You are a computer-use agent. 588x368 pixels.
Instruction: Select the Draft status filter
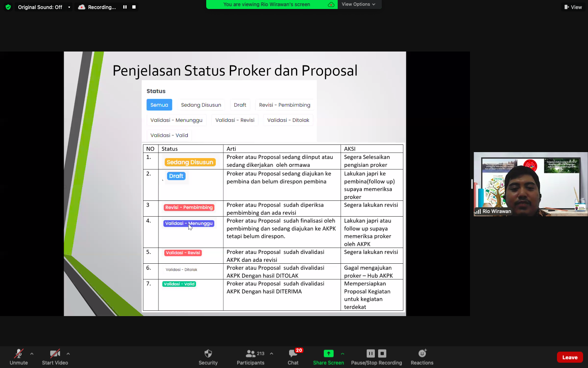pos(240,105)
